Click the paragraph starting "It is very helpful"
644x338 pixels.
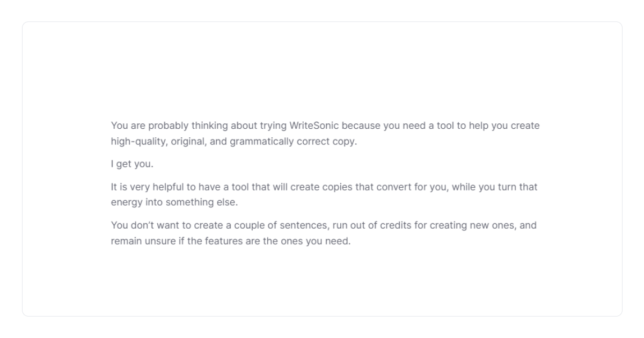point(324,195)
